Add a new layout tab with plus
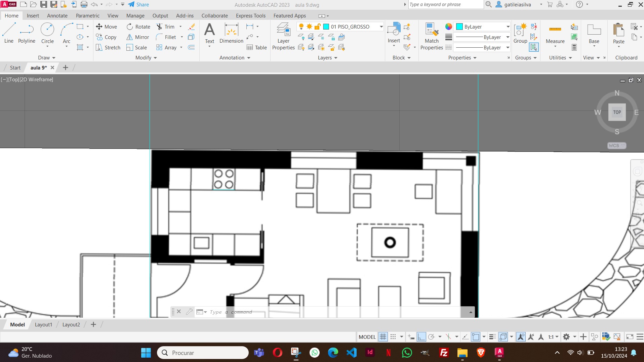The image size is (644, 362). coord(93,324)
